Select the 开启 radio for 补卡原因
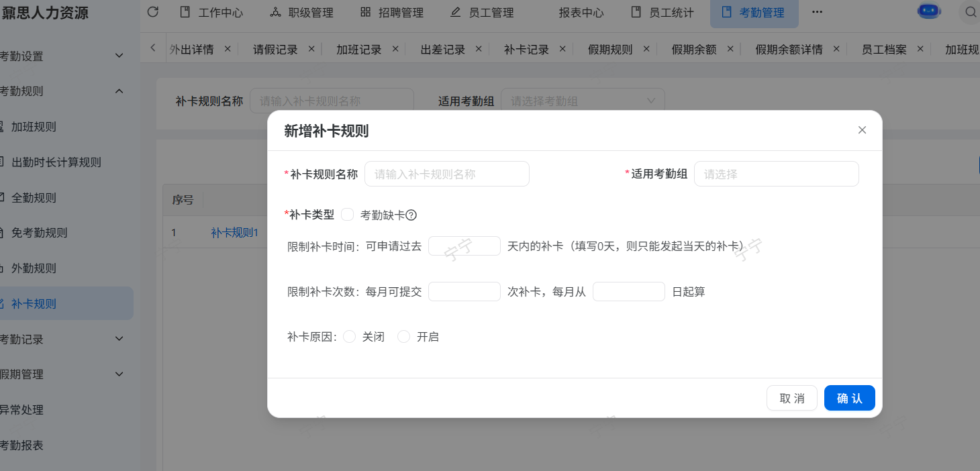 pos(403,337)
